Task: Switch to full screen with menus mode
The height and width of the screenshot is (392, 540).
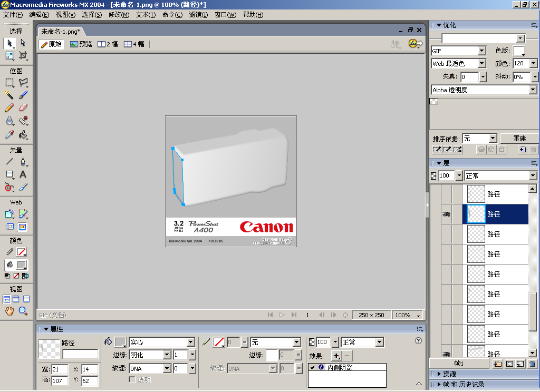Action: tap(16, 299)
